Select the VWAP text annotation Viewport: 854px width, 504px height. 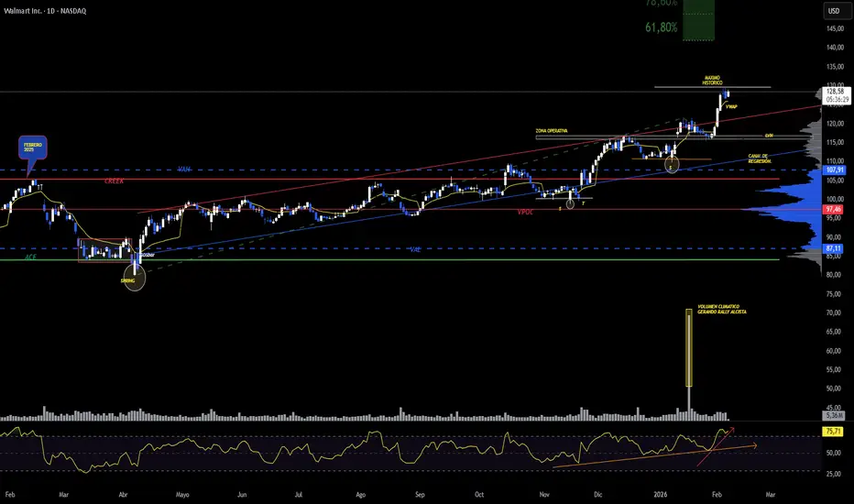click(731, 107)
